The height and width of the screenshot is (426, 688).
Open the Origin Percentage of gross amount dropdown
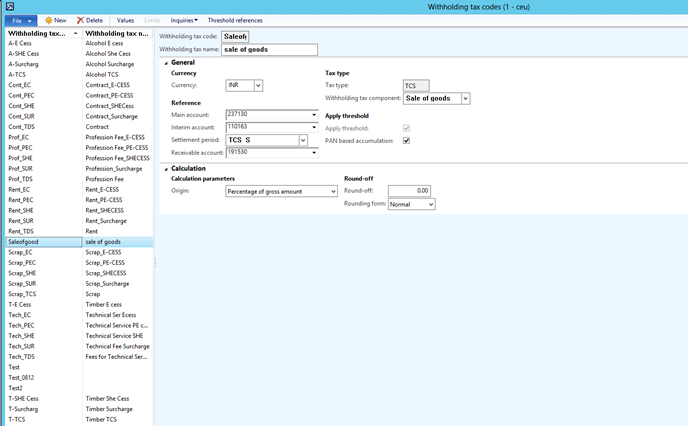pos(333,192)
